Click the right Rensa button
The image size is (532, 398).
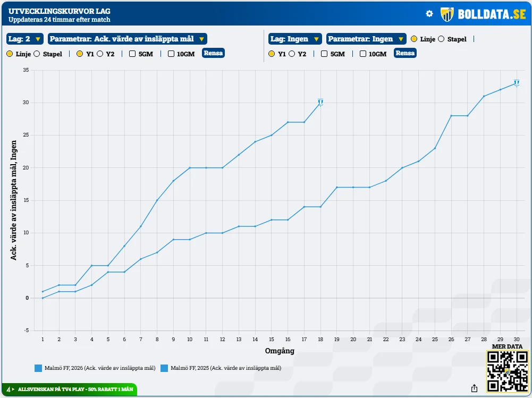pyautogui.click(x=405, y=53)
